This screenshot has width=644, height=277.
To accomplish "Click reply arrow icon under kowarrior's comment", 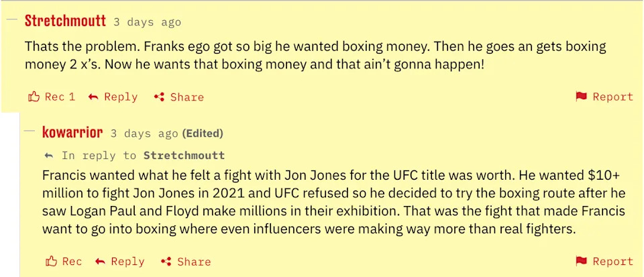I will point(101,262).
